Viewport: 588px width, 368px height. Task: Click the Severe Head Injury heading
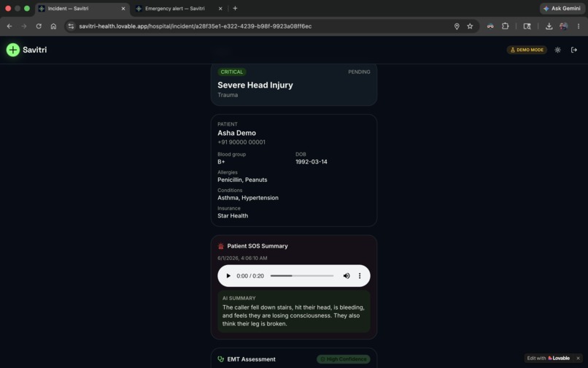click(x=255, y=85)
